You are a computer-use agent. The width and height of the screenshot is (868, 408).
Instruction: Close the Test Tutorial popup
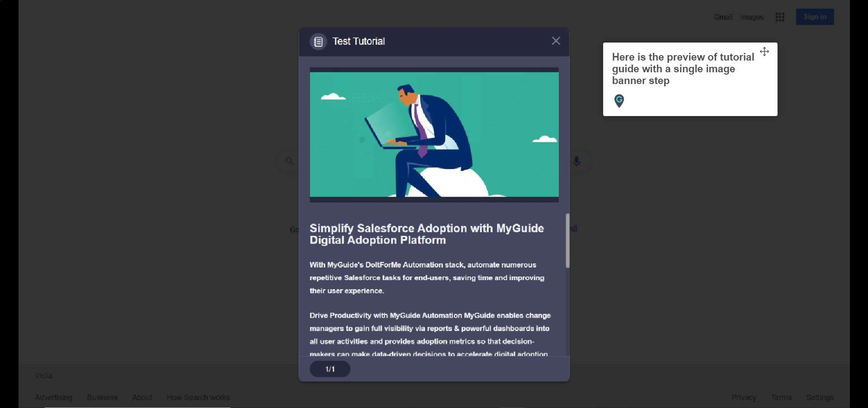coord(556,41)
